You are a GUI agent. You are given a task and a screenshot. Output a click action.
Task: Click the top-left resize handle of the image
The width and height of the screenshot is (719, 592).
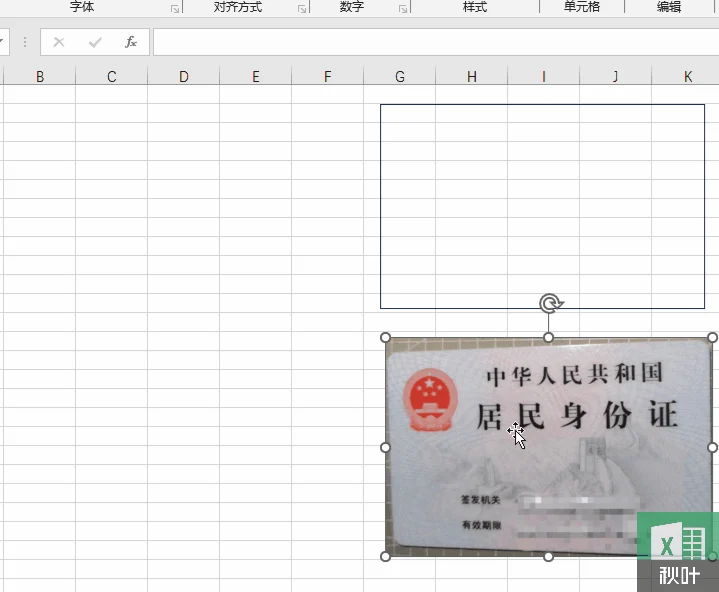click(385, 338)
